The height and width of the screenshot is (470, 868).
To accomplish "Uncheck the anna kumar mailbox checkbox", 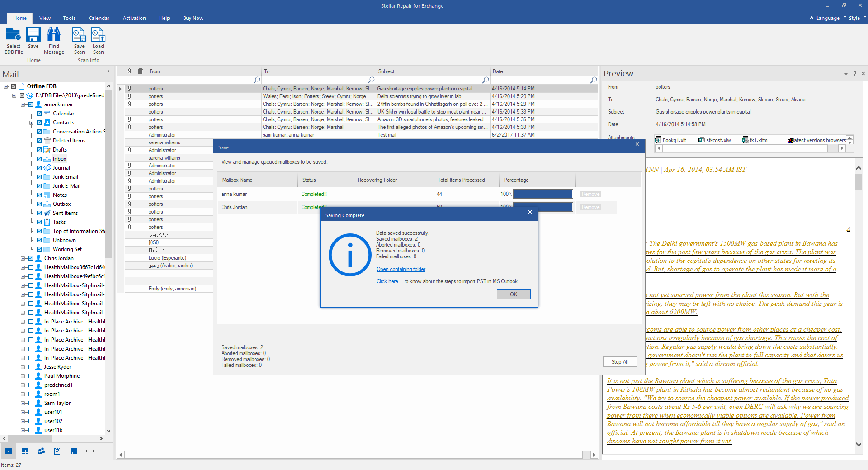I will tap(31, 104).
